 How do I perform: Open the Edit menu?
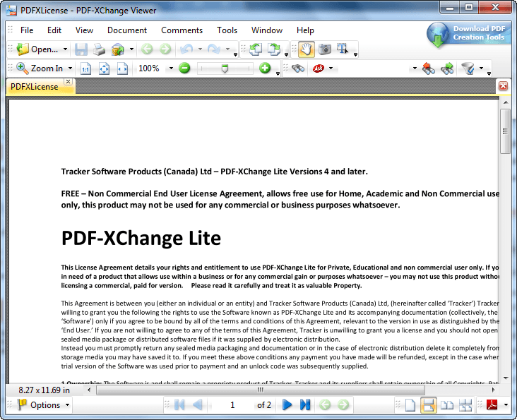click(x=54, y=30)
